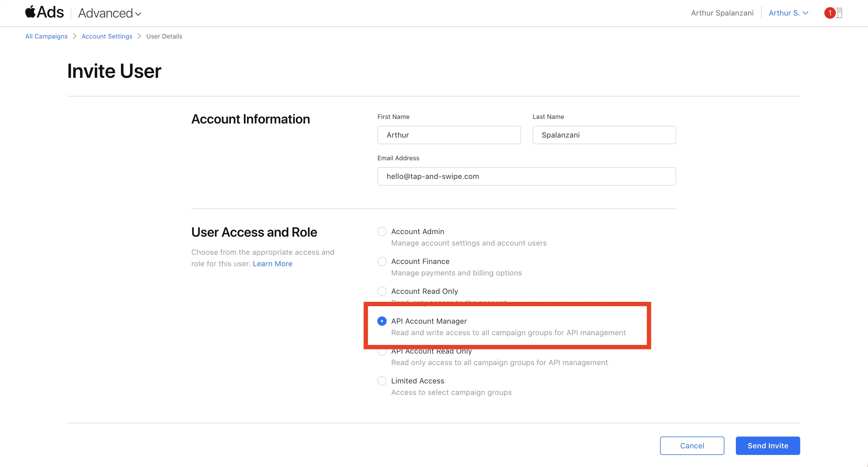Open the Arthur S. account menu
Image resolution: width=868 pixels, height=467 pixels.
(x=788, y=13)
